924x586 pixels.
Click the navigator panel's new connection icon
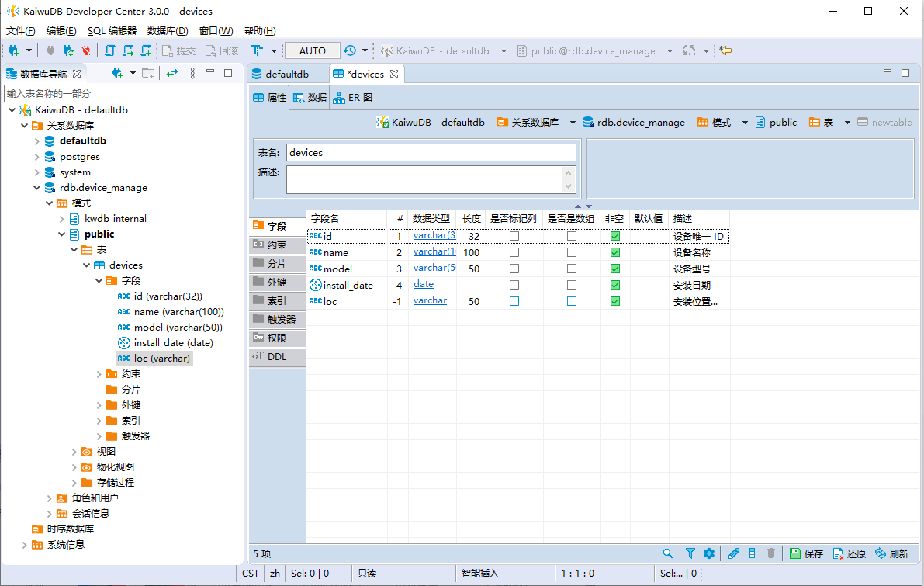pyautogui.click(x=117, y=73)
